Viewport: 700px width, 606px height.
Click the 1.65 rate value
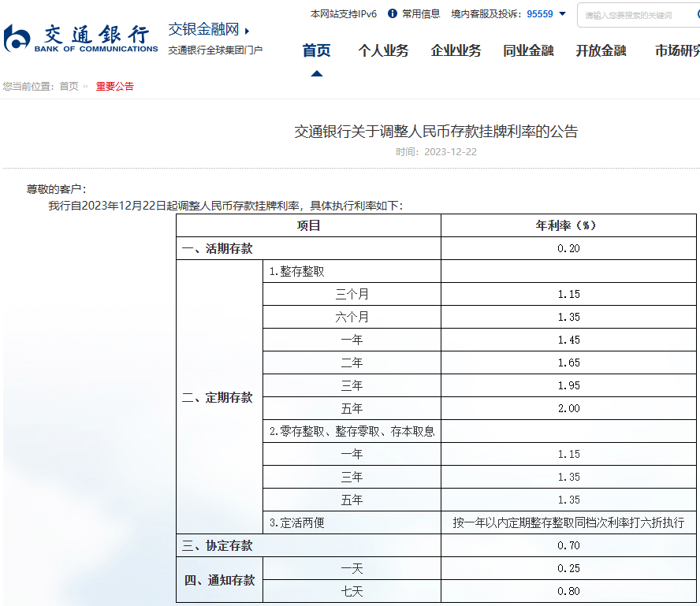pos(568,362)
